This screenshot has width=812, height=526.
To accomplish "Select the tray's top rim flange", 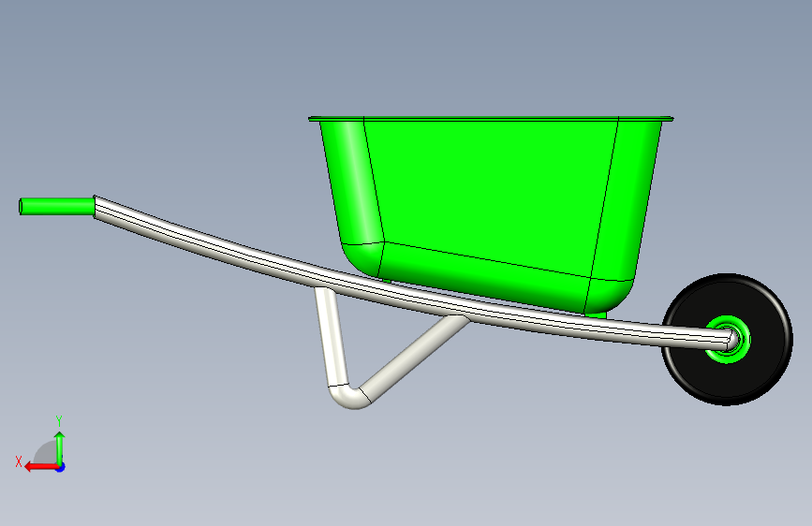I will pos(491,119).
